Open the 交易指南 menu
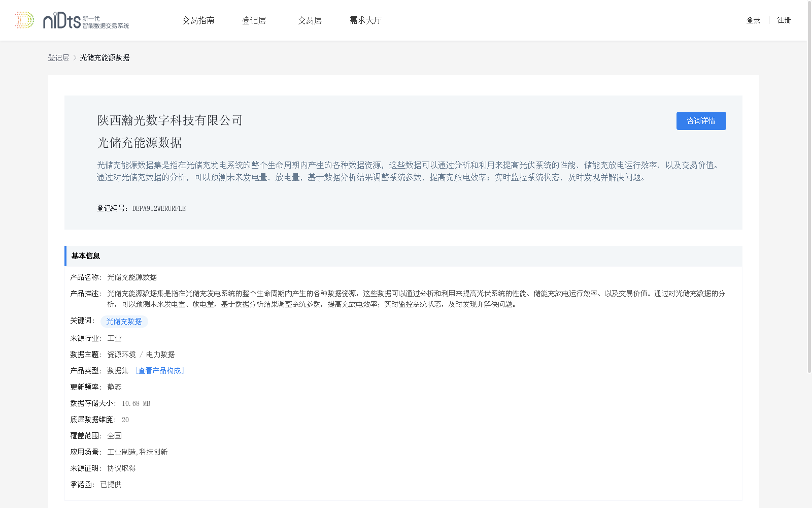This screenshot has height=508, width=812. pos(198,20)
